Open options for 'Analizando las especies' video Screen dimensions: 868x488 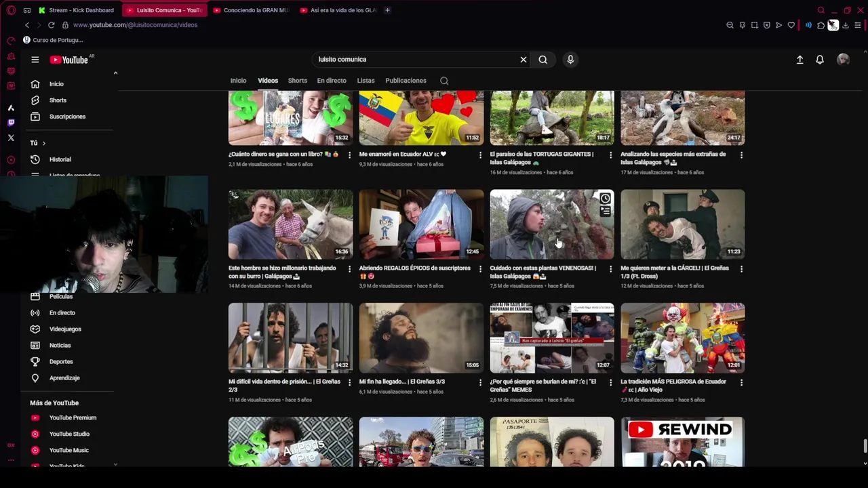[x=741, y=155]
